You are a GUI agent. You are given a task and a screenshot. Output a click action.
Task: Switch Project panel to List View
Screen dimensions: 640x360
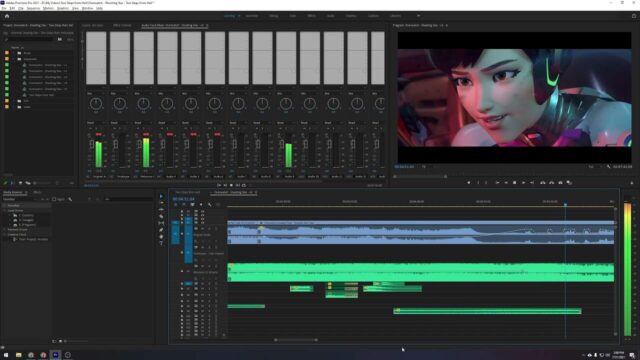[x=12, y=183]
